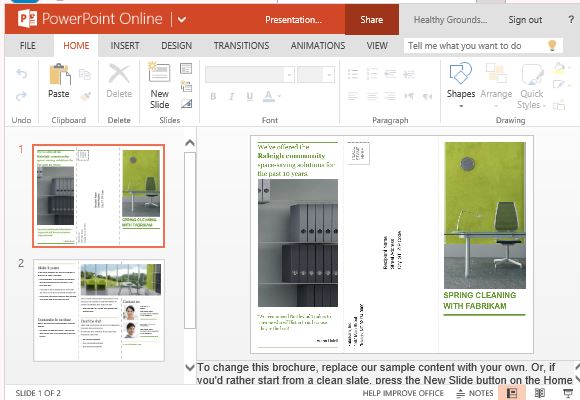The image size is (580, 400).
Task: Click the Undo arrow icon
Action: (21, 74)
